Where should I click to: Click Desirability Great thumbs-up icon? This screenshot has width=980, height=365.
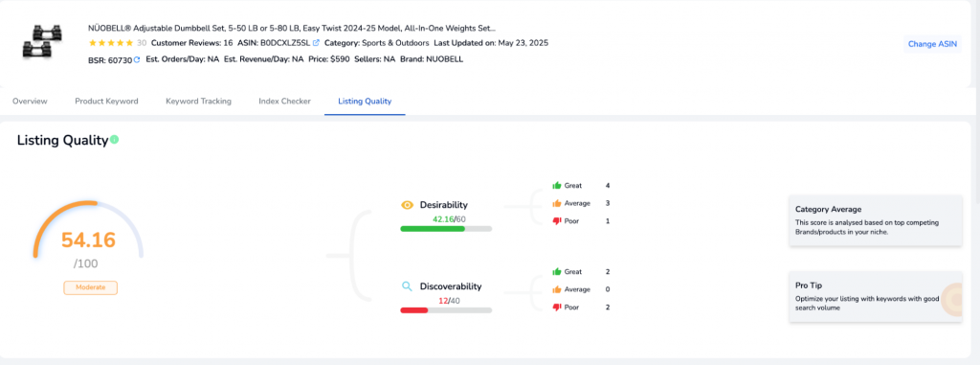[x=557, y=185]
